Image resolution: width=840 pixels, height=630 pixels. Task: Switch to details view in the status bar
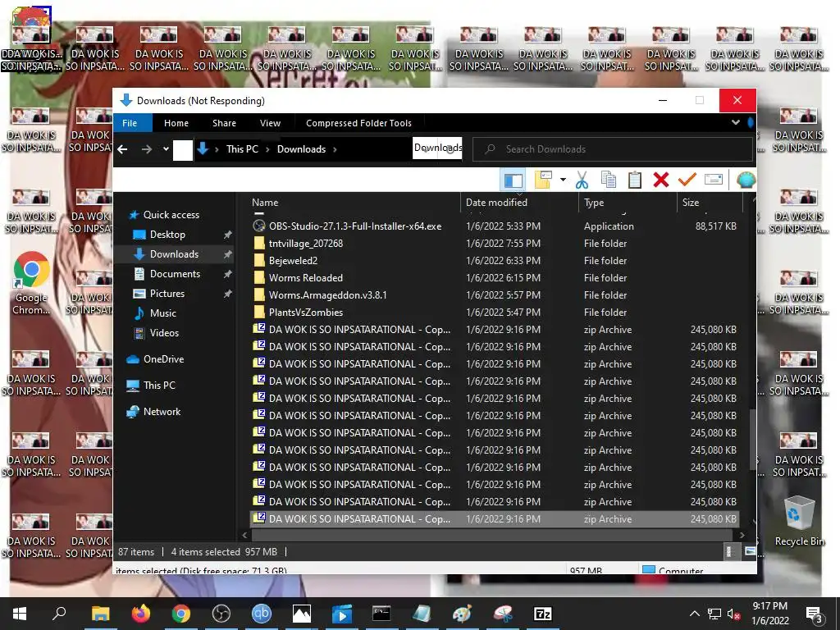[x=729, y=551]
